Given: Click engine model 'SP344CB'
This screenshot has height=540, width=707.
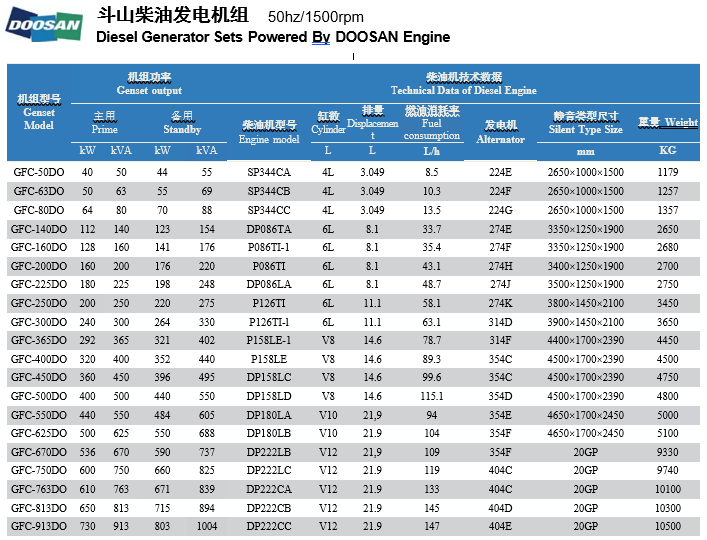Looking at the screenshot, I should coord(269,191).
